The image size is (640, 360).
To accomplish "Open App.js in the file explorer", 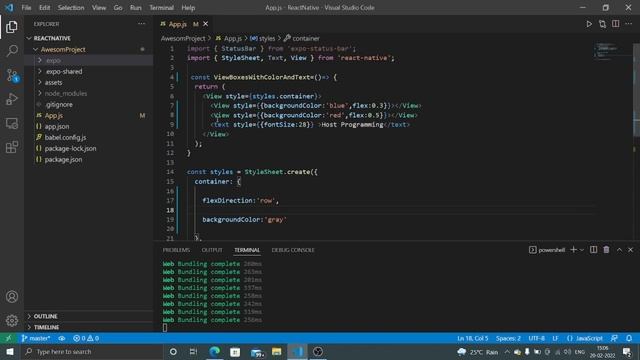I will pyautogui.click(x=54, y=116).
